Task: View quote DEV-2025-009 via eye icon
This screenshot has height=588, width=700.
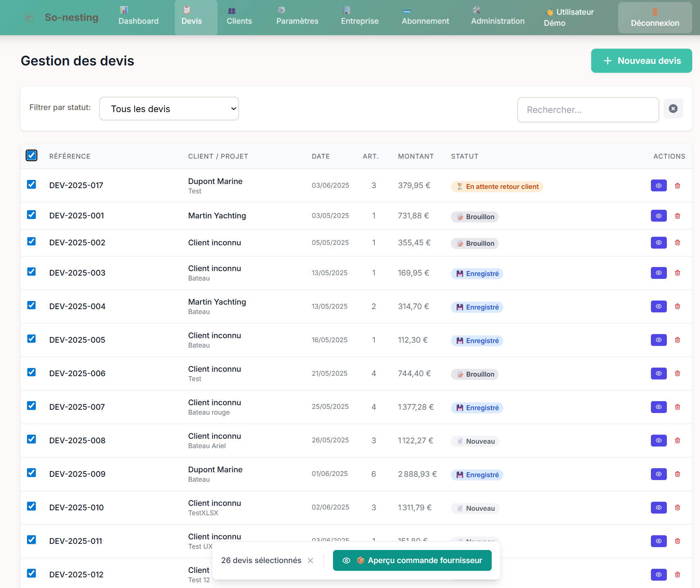Action: pyautogui.click(x=658, y=474)
